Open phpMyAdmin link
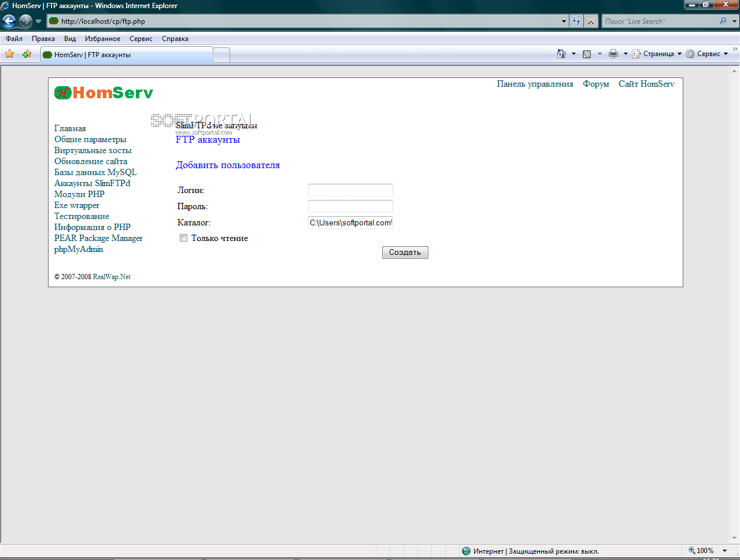Image resolution: width=740 pixels, height=560 pixels. point(79,249)
